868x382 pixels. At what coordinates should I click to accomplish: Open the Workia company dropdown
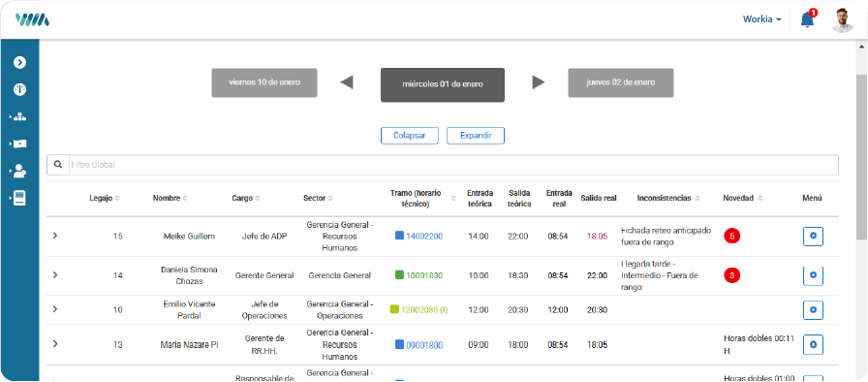(762, 18)
